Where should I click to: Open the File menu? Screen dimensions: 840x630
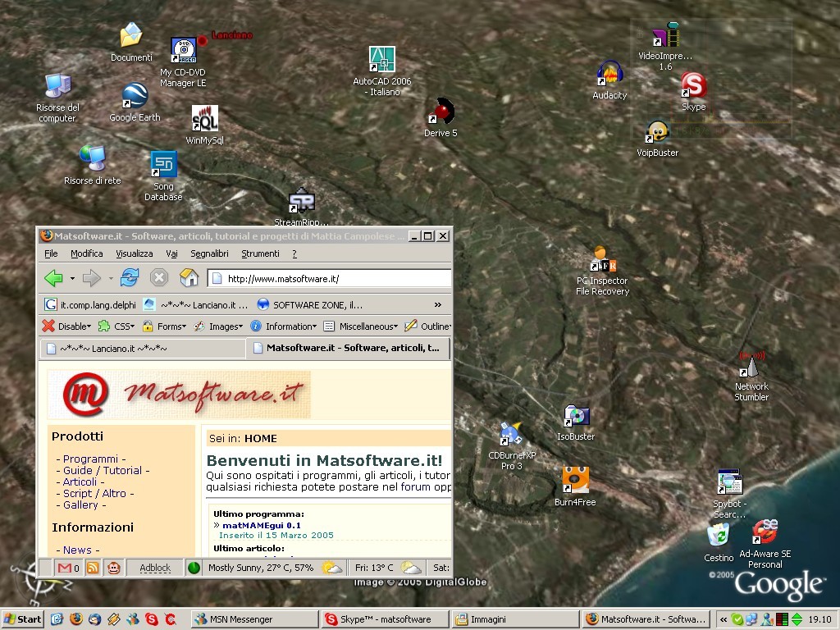pyautogui.click(x=51, y=253)
